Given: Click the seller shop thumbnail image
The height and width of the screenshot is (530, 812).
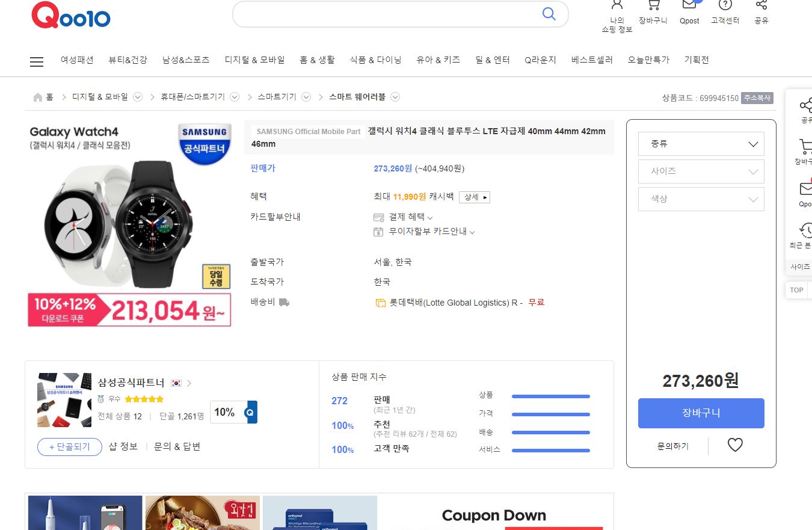Looking at the screenshot, I should [x=64, y=400].
